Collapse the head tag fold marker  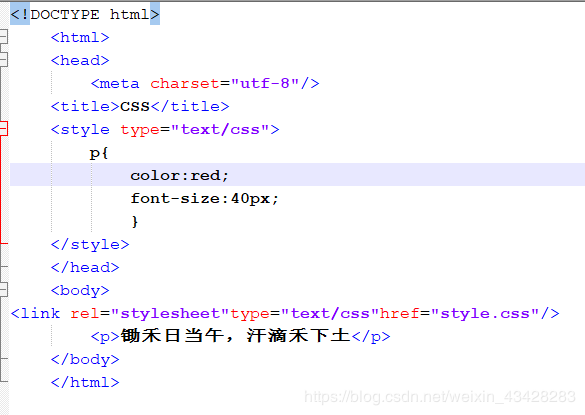pos(3,60)
